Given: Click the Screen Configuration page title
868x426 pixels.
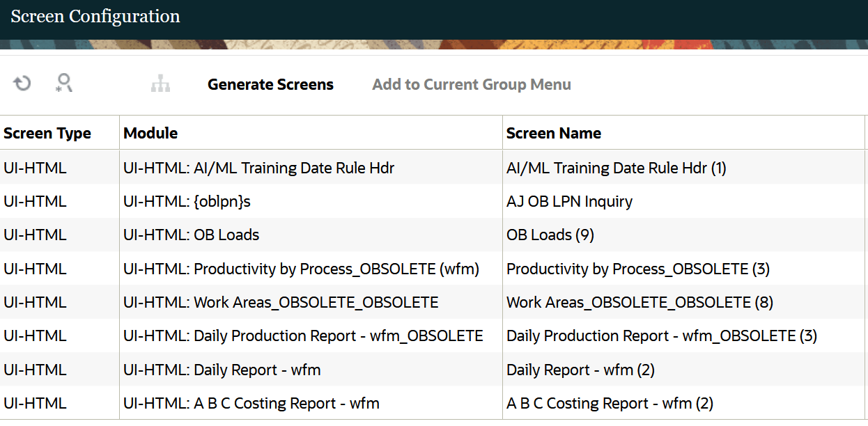Looking at the screenshot, I should (95, 17).
